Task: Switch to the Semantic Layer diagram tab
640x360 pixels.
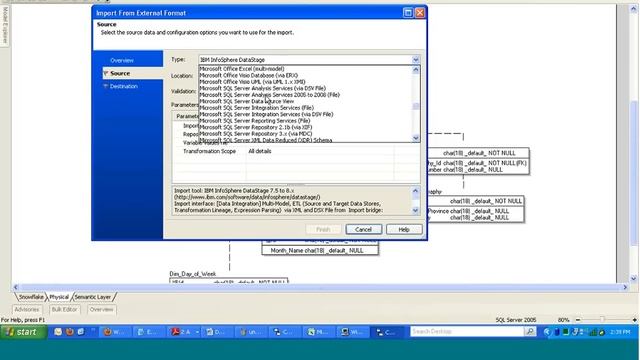Action: point(93,297)
